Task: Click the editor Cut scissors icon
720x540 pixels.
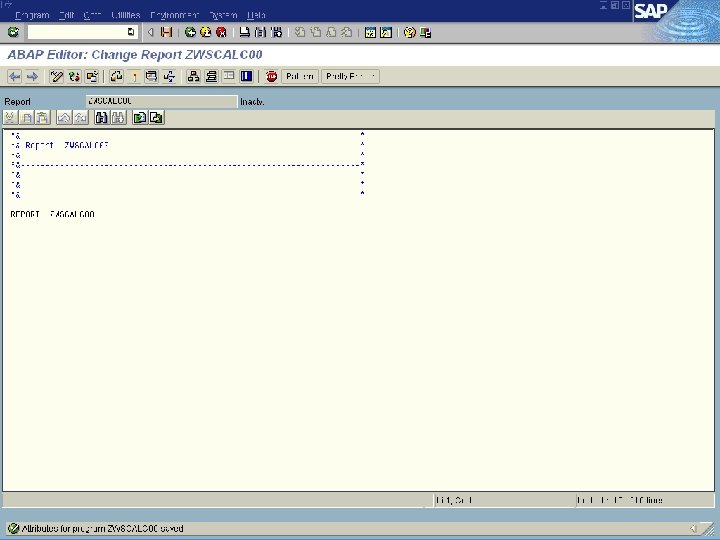Action: [x=10, y=118]
